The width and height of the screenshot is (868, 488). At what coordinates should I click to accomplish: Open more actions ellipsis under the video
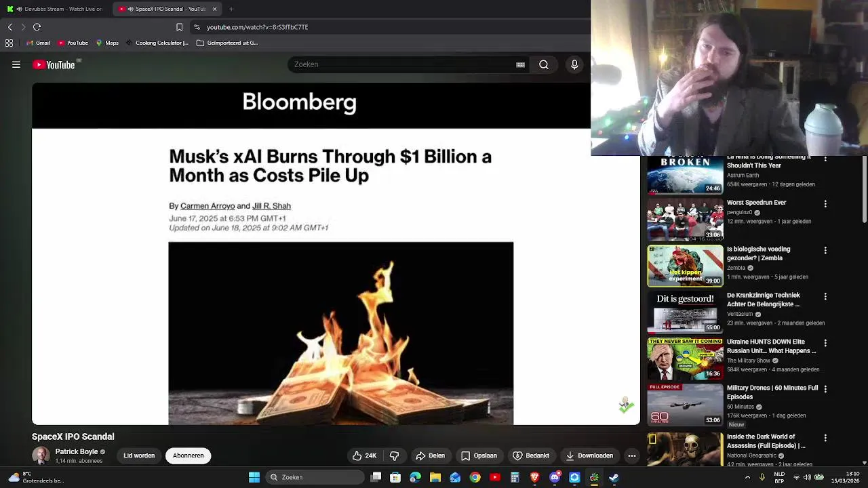(x=632, y=455)
